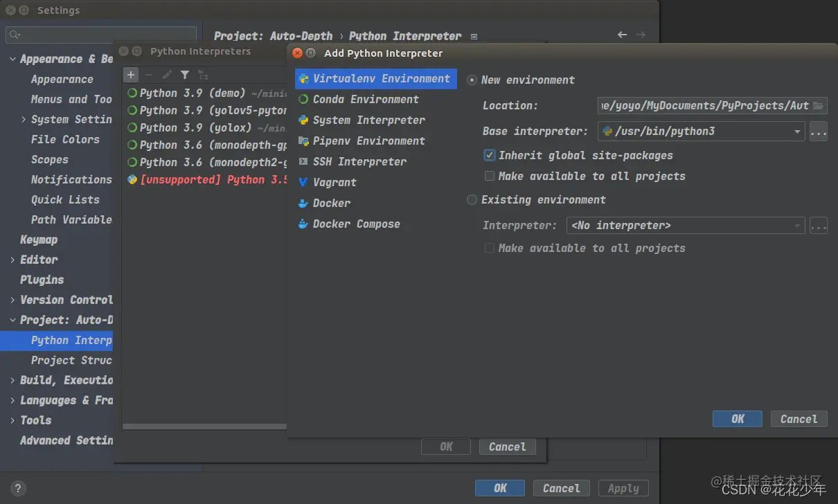Open Scopes settings page
The width and height of the screenshot is (838, 504).
point(50,159)
